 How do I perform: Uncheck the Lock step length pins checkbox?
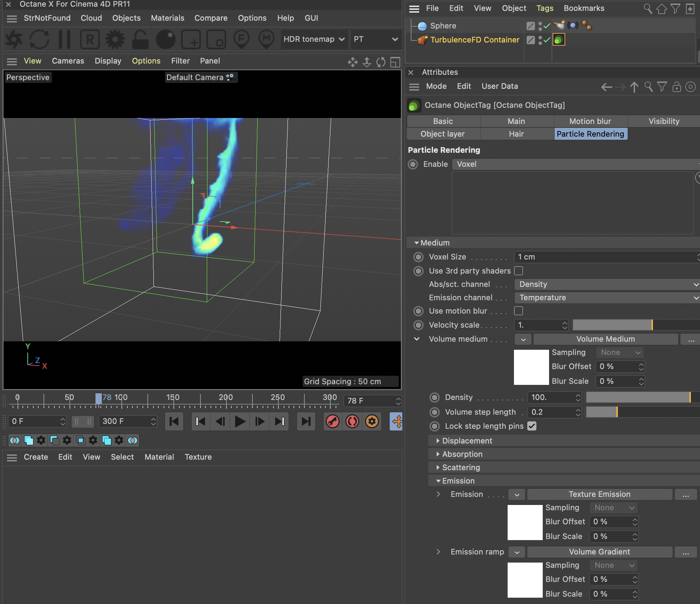(x=532, y=426)
